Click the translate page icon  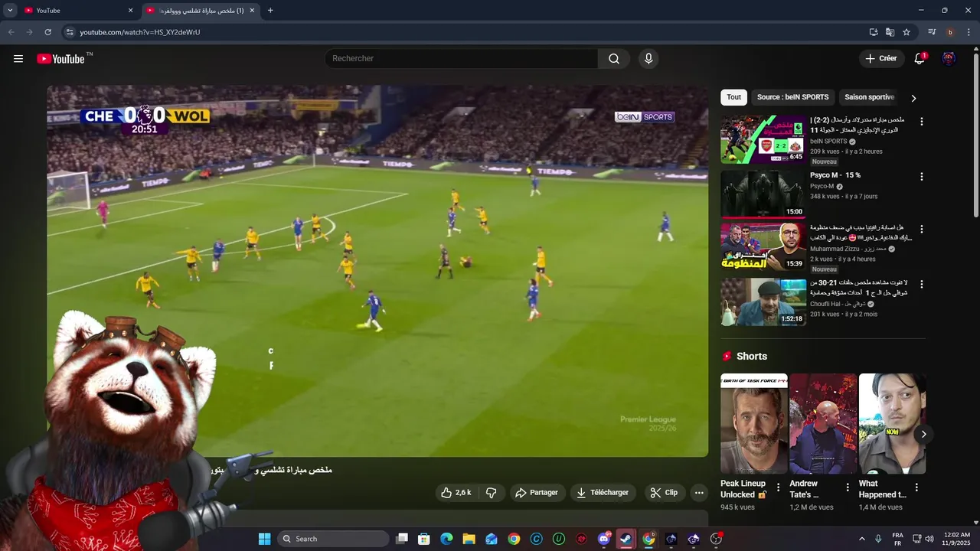tap(890, 32)
